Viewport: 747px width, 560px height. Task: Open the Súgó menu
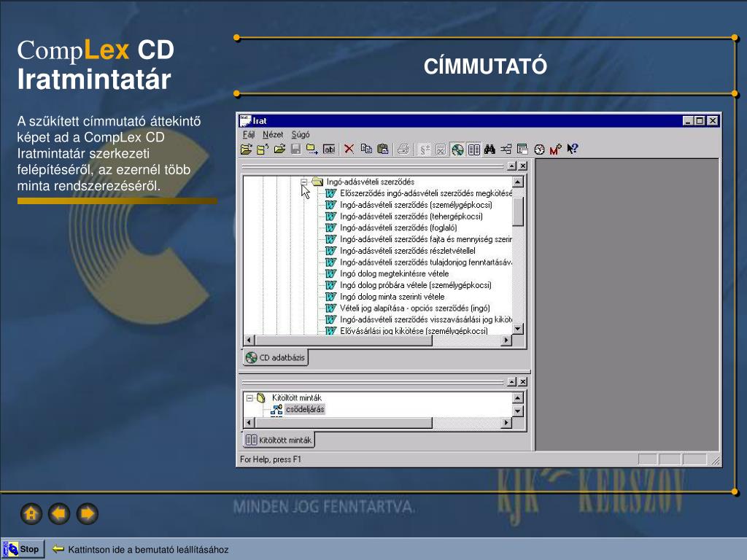[301, 135]
